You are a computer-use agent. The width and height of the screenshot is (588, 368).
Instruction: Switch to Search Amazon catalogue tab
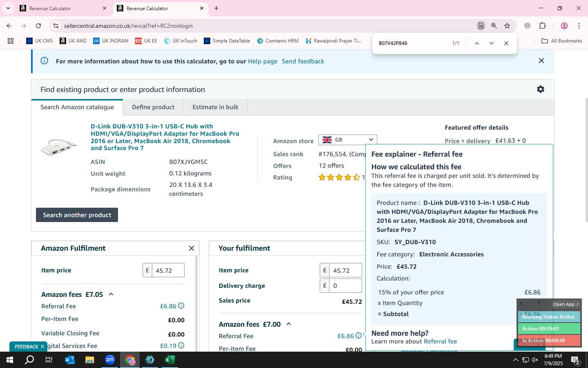point(77,107)
